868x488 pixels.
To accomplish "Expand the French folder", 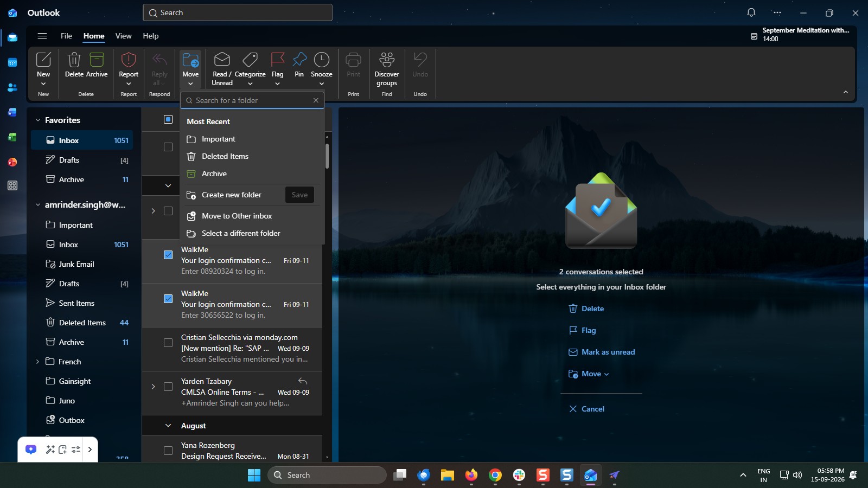I will click(x=37, y=362).
